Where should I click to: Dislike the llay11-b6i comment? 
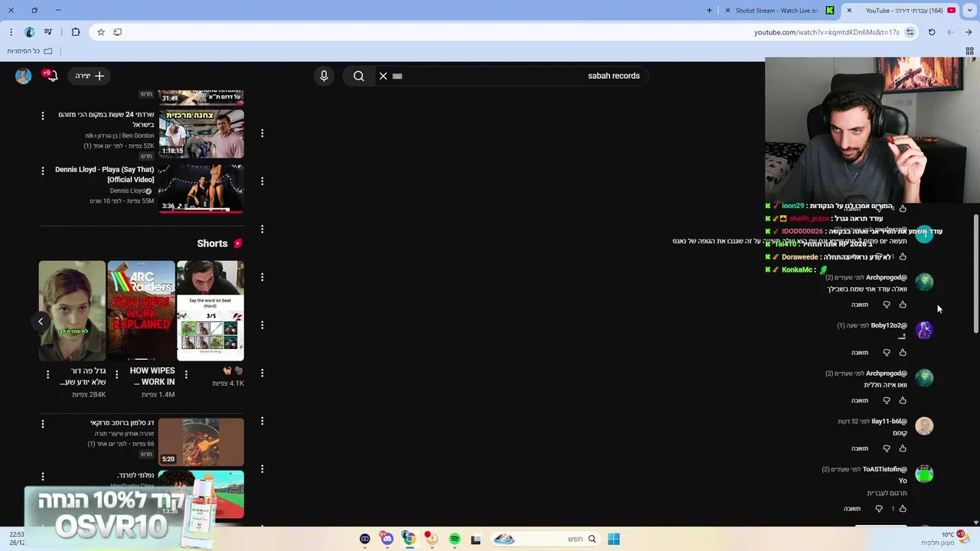(887, 448)
